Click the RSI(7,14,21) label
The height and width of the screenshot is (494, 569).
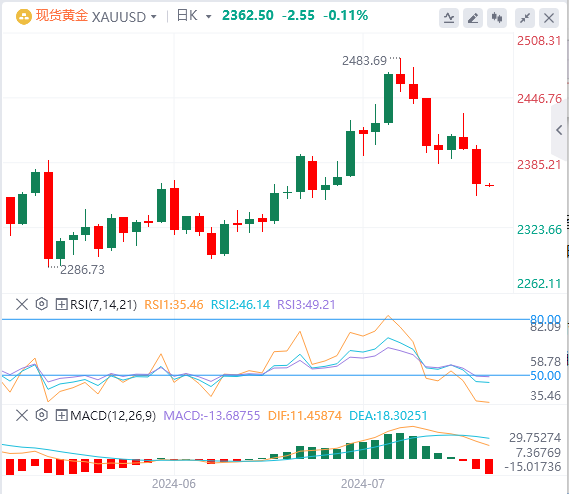pyautogui.click(x=103, y=305)
